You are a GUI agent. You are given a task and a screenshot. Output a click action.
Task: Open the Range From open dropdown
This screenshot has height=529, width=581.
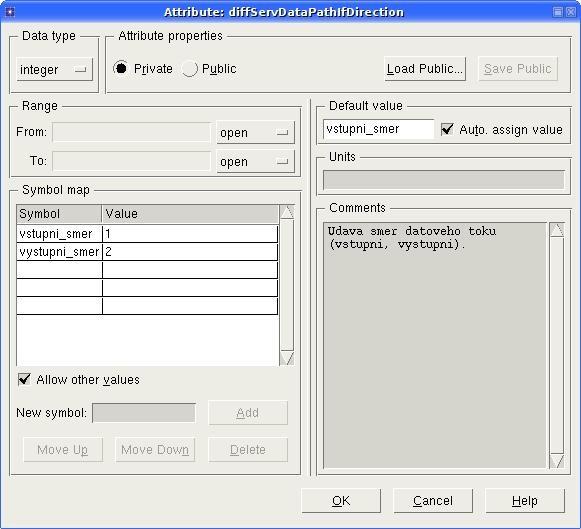pos(256,132)
